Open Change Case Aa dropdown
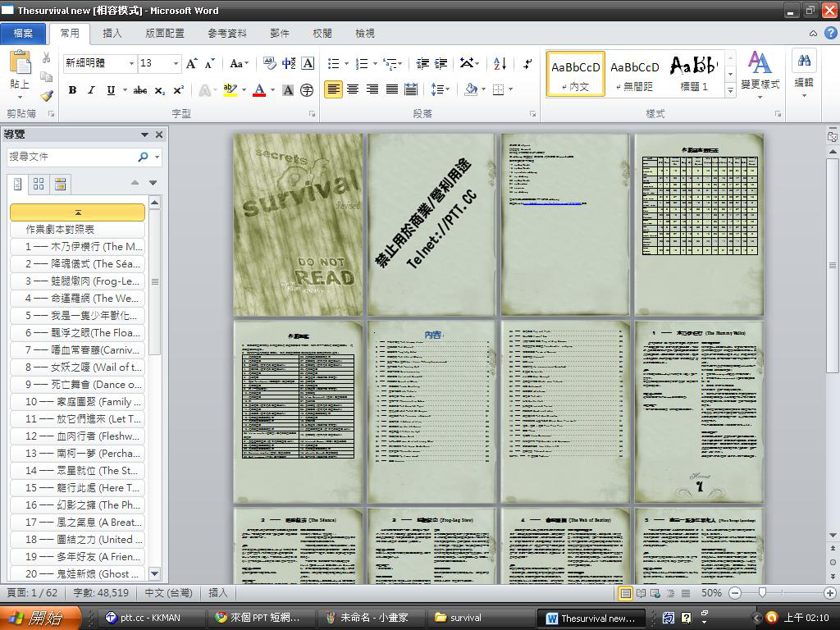This screenshot has height=630, width=840. tap(239, 64)
